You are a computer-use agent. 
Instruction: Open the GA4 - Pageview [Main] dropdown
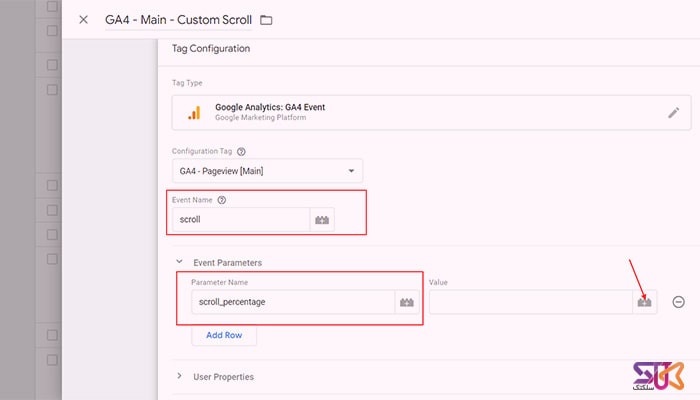coord(267,171)
